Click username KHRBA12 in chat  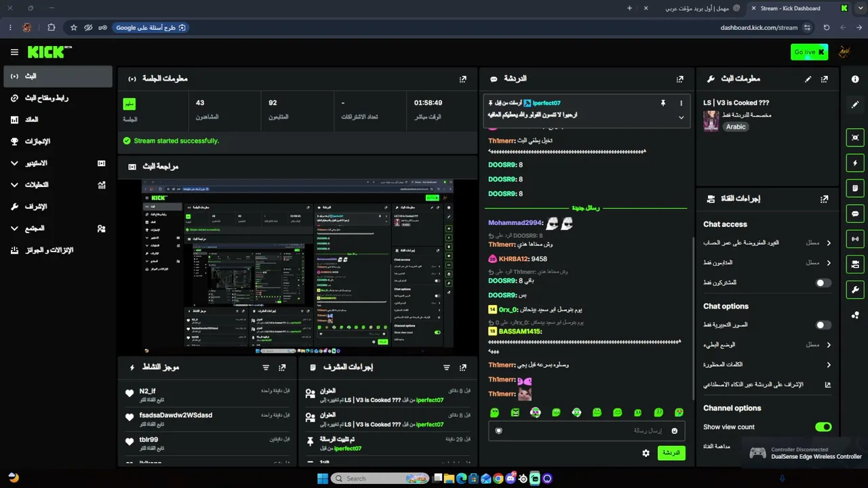513,259
